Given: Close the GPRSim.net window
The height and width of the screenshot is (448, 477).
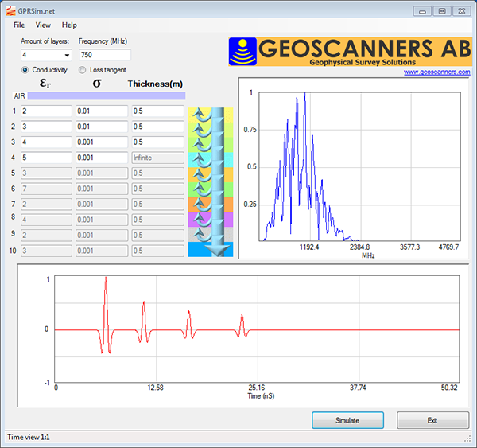Looking at the screenshot, I should [462, 11].
